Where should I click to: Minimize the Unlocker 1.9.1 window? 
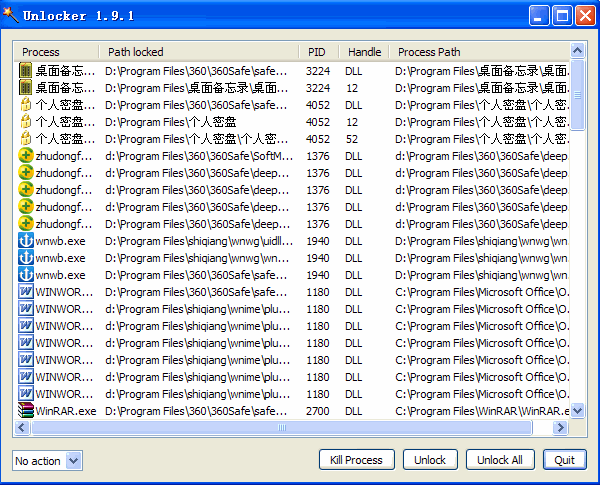click(539, 15)
